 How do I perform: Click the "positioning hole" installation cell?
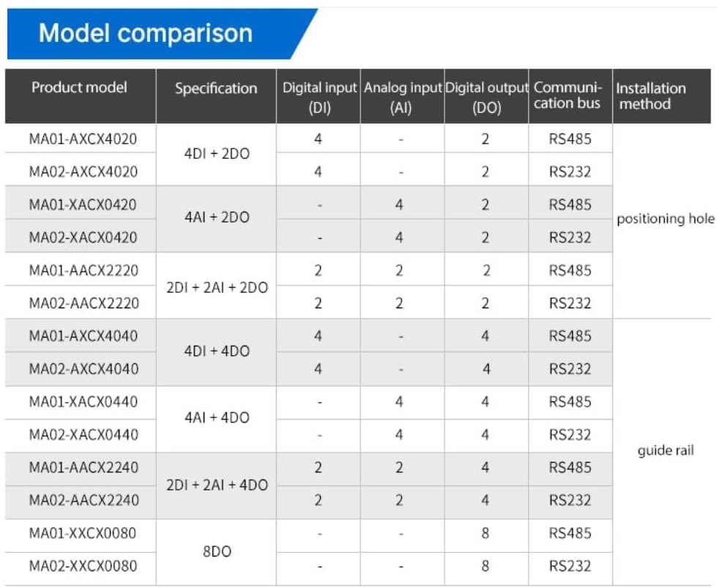point(665,219)
